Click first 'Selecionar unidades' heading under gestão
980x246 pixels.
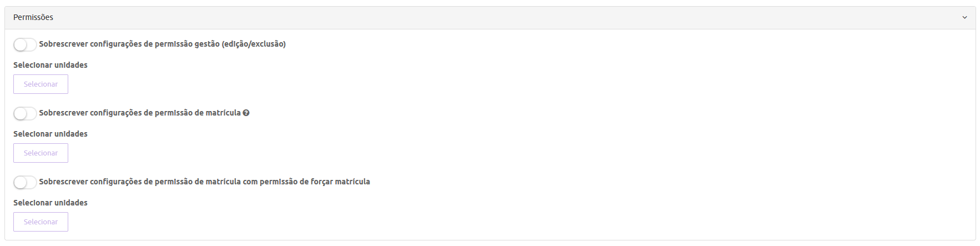[50, 65]
